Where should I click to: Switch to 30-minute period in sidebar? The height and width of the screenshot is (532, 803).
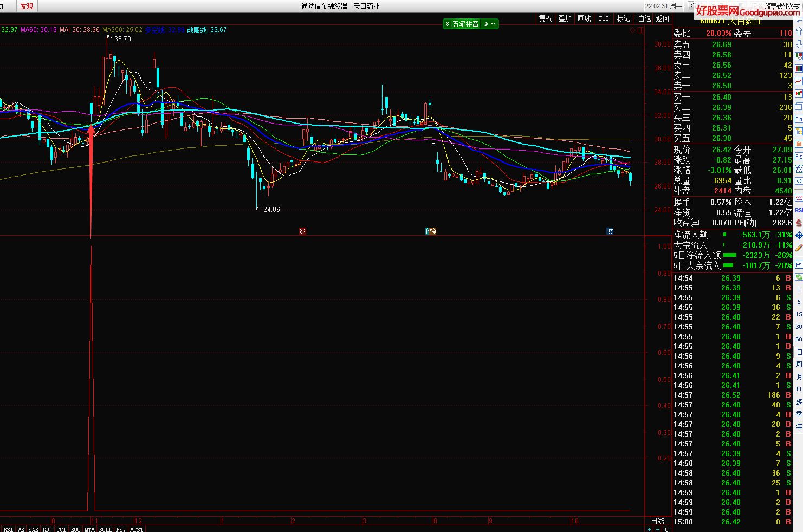799,326
